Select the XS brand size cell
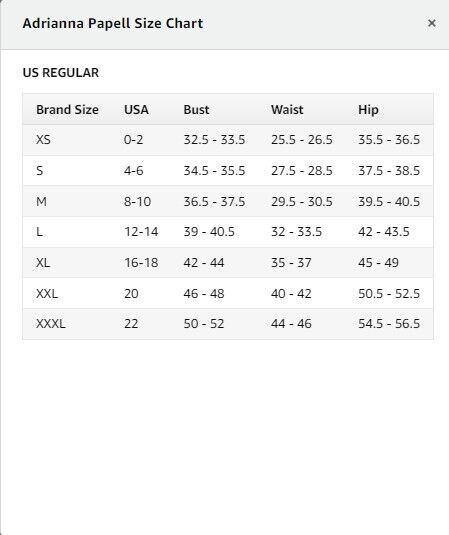449x535 pixels. pyautogui.click(x=43, y=140)
